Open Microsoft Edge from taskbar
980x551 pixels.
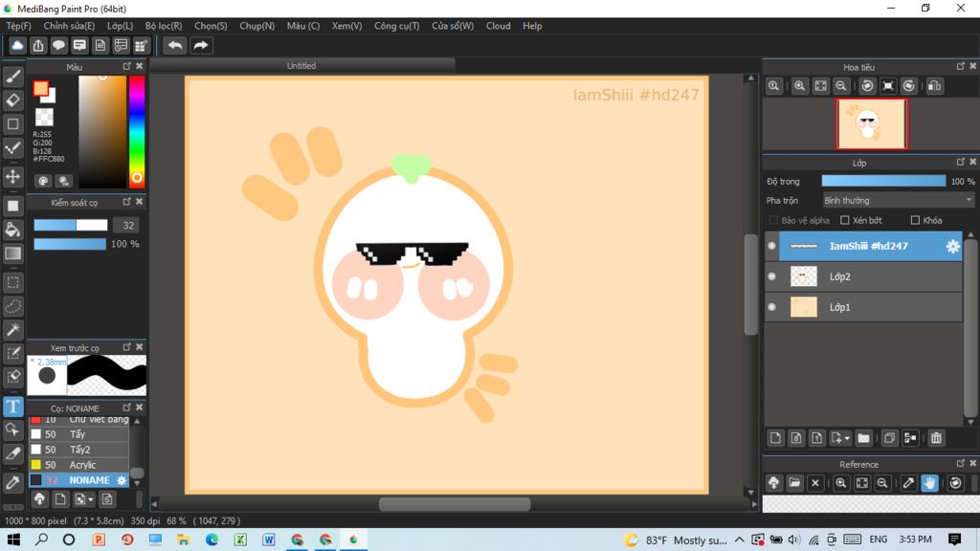click(x=212, y=540)
